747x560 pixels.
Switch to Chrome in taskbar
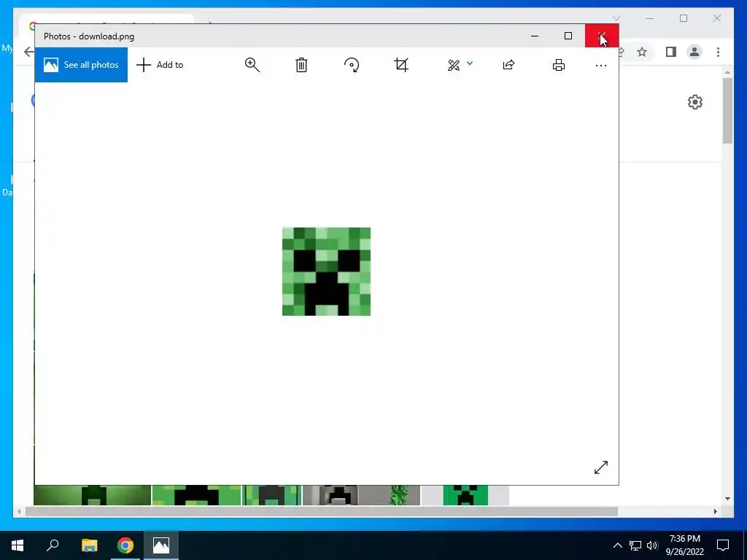(125, 545)
